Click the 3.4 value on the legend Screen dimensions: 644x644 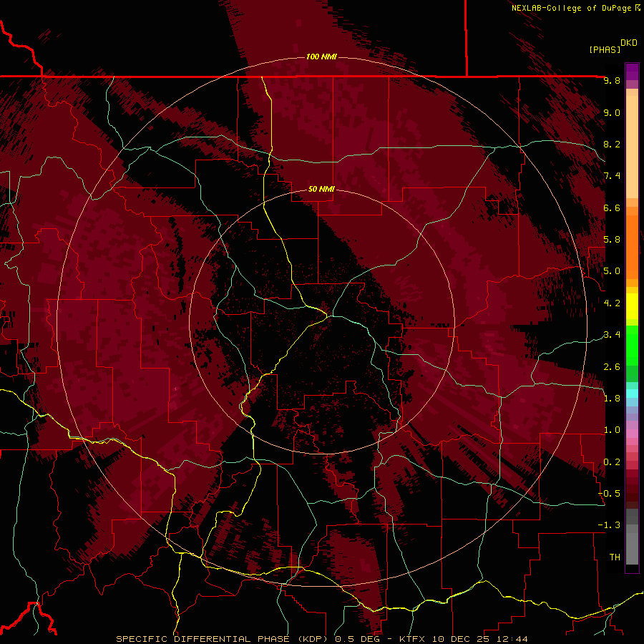pos(612,335)
